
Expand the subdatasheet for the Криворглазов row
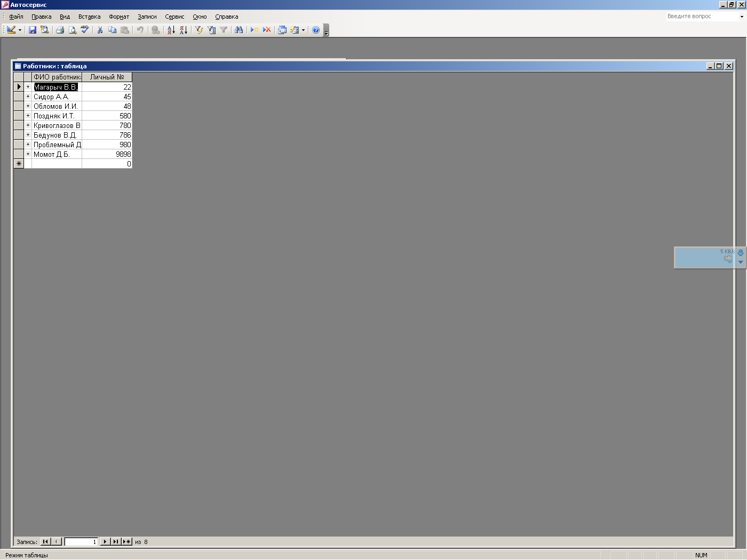pos(28,125)
